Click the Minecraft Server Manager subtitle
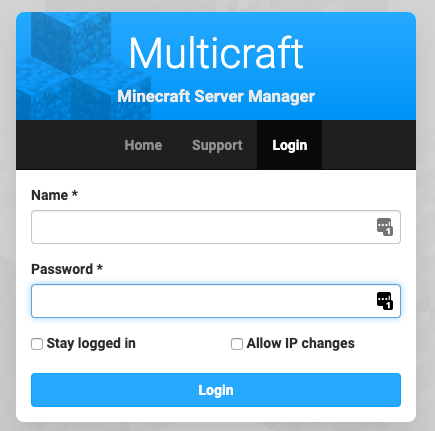The width and height of the screenshot is (435, 431). tap(216, 97)
